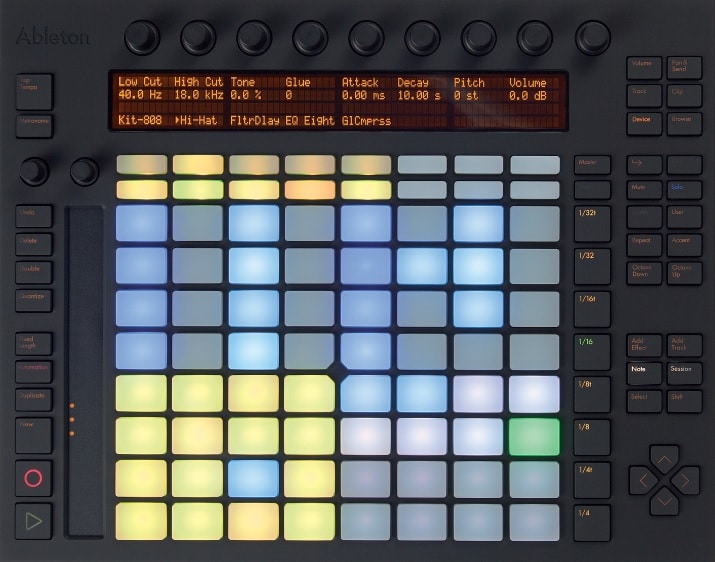Click the Undo button

click(x=34, y=216)
